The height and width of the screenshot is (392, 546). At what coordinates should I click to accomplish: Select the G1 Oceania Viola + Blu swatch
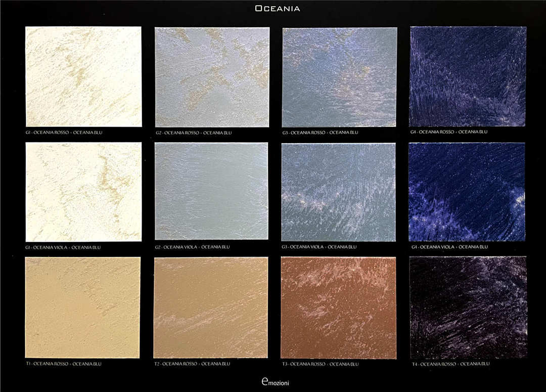[x=83, y=192]
